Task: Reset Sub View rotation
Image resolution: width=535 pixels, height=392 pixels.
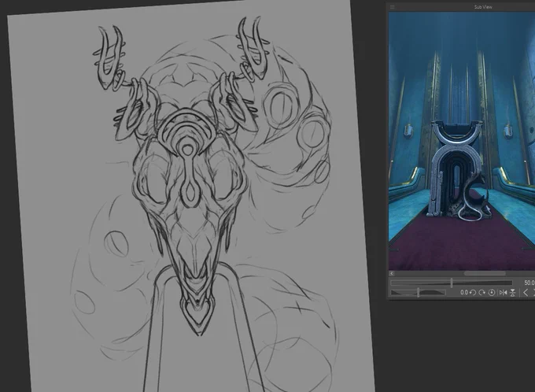Action: pyautogui.click(x=491, y=293)
